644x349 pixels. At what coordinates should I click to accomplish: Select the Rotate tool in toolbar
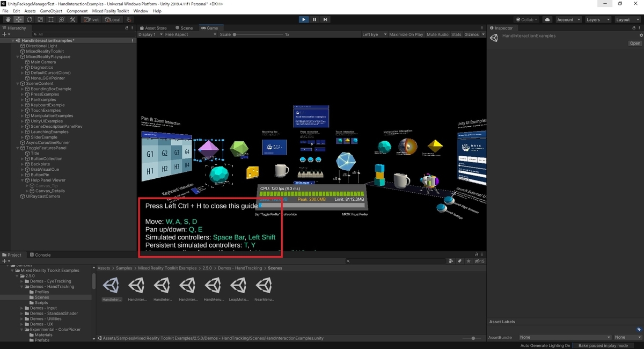29,19
